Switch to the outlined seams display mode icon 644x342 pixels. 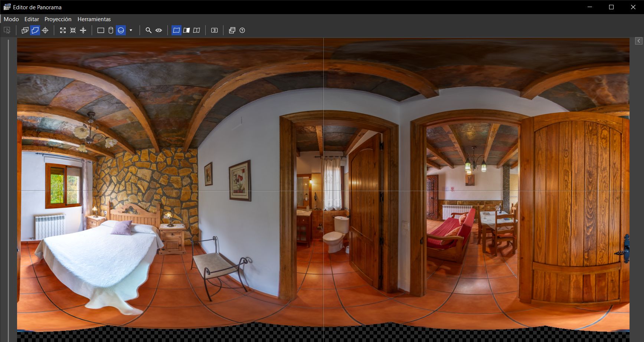click(197, 30)
